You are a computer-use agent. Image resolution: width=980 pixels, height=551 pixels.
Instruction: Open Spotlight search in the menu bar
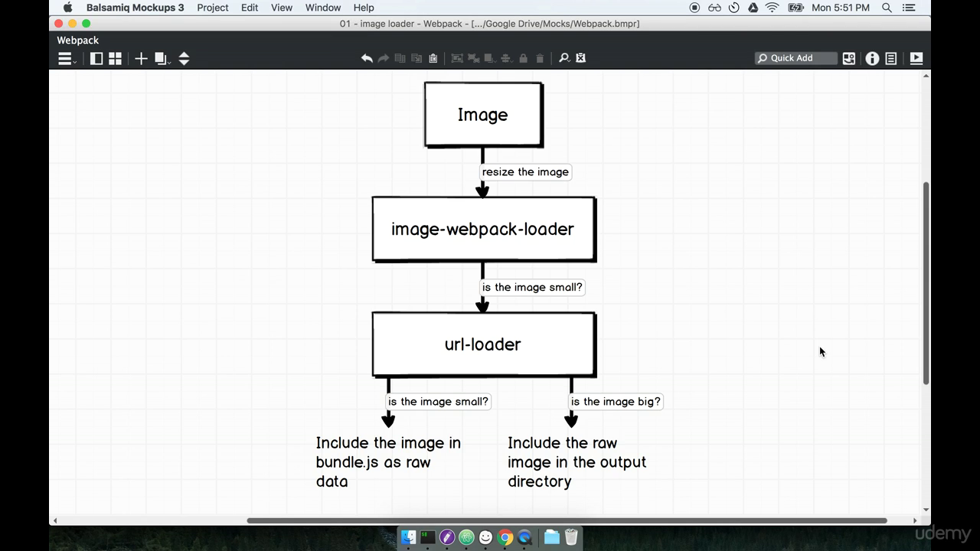pyautogui.click(x=887, y=8)
